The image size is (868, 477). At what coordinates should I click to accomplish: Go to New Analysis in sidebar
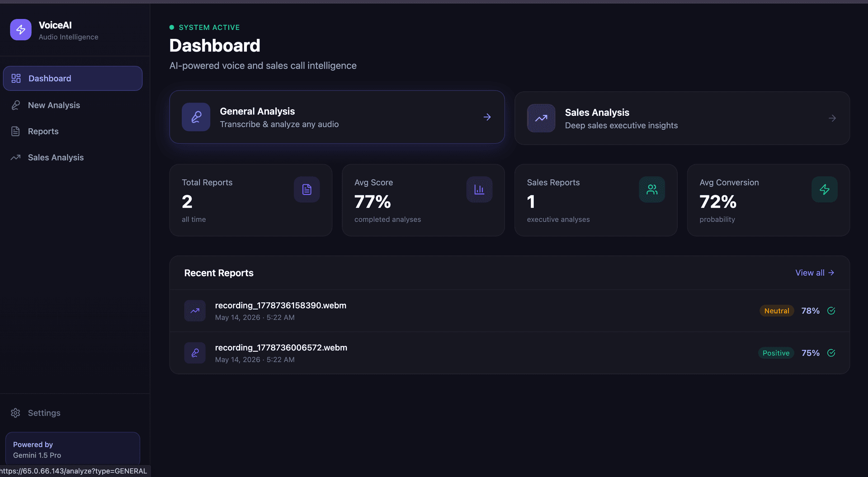pos(73,105)
